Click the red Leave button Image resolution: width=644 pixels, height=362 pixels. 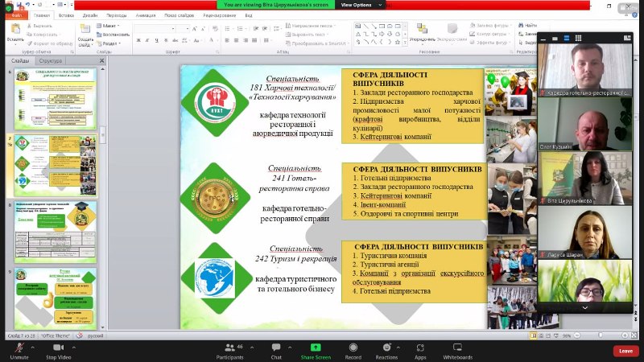[x=625, y=351]
